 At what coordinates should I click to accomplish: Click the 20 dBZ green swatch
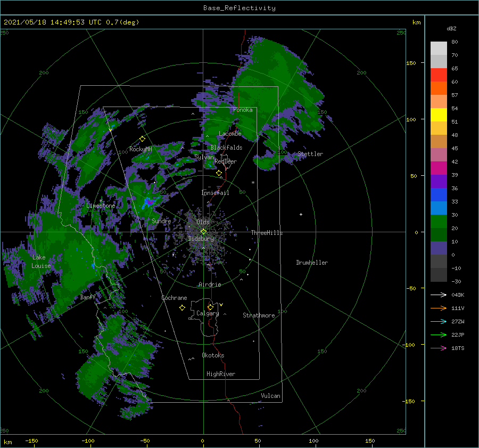point(439,222)
